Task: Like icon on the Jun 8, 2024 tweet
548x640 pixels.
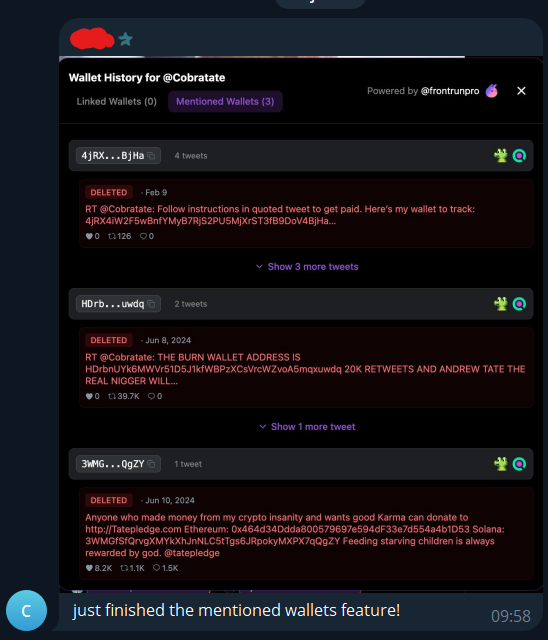Action: (89, 396)
